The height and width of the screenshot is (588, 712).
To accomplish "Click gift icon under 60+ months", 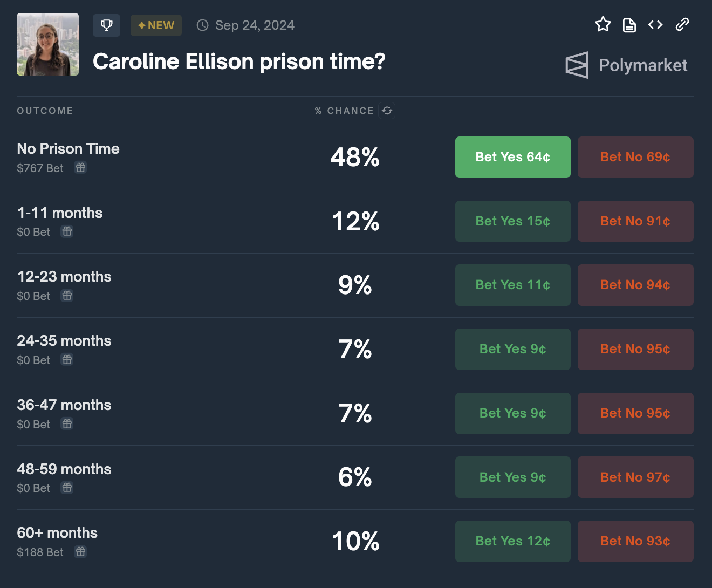I will 80,552.
